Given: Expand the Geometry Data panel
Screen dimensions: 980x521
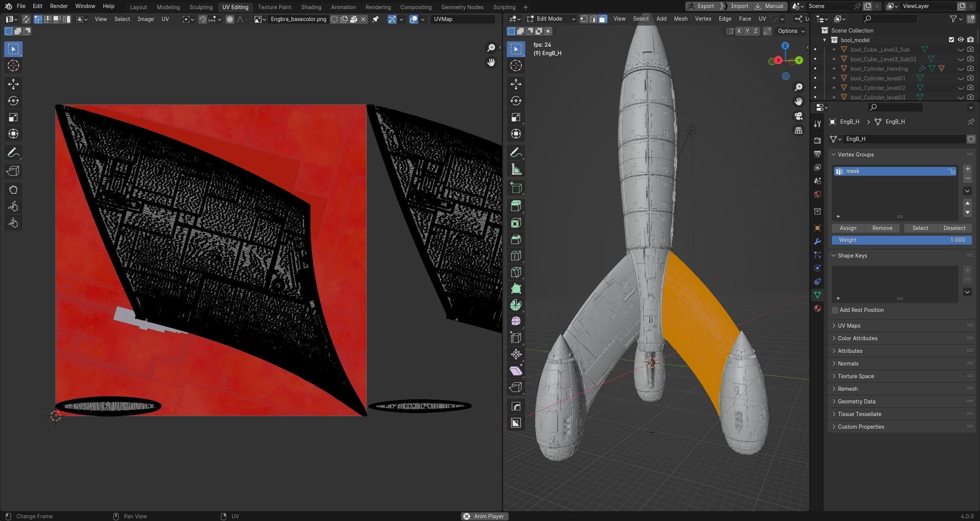Looking at the screenshot, I should click(856, 402).
